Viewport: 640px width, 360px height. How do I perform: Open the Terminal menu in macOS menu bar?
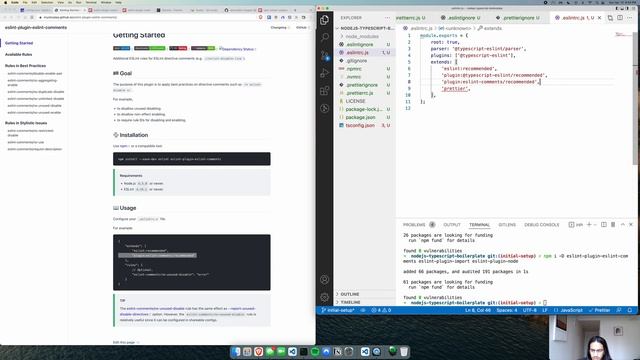click(x=91, y=2)
